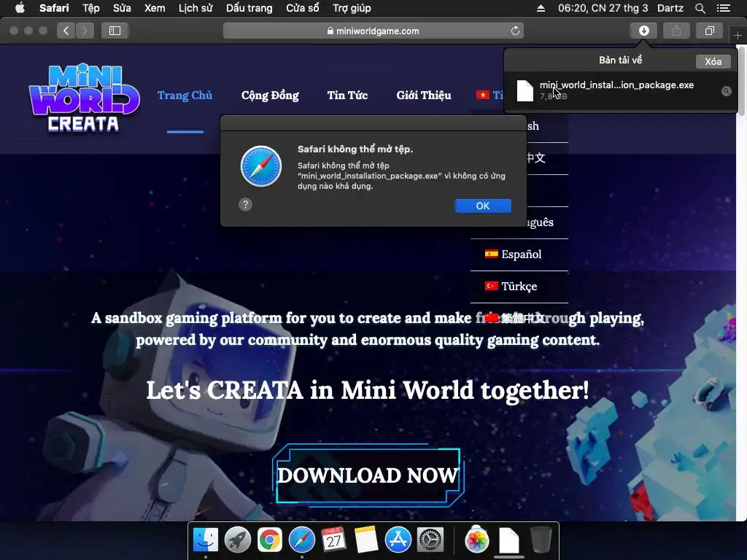Go back with the Safari back arrow
Image resolution: width=747 pixels, height=560 pixels.
pos(66,31)
